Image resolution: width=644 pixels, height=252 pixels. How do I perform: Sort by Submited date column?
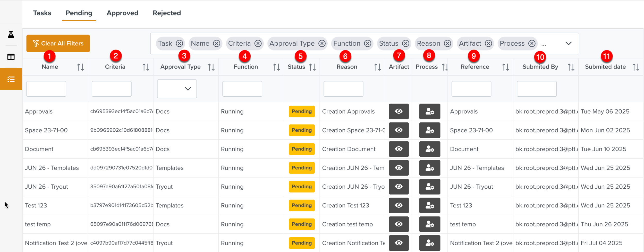pyautogui.click(x=635, y=67)
